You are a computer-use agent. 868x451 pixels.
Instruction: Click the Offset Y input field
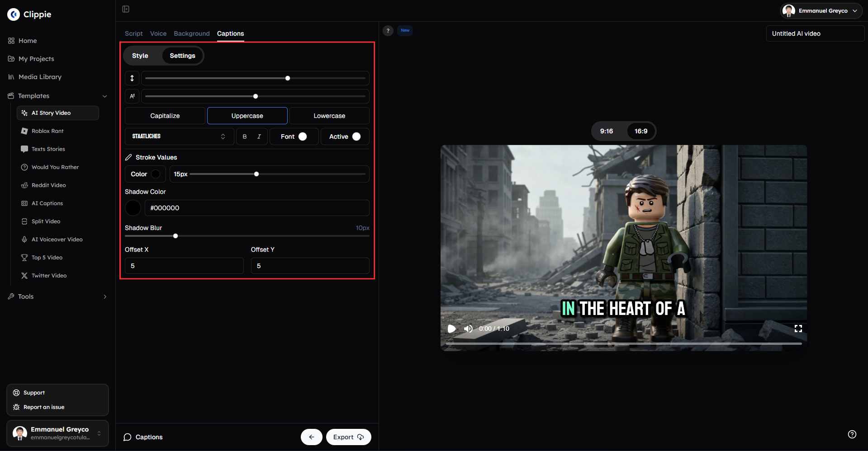pyautogui.click(x=310, y=266)
